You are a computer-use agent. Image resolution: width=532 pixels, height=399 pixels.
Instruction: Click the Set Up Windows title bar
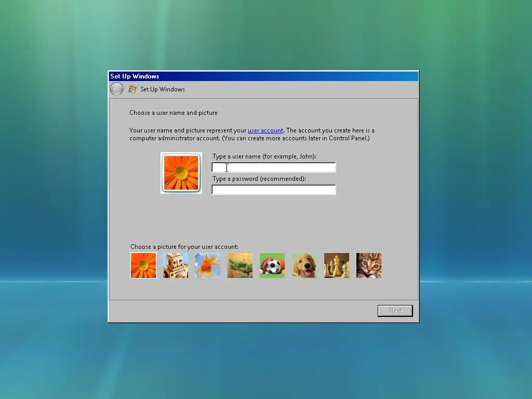coord(263,76)
